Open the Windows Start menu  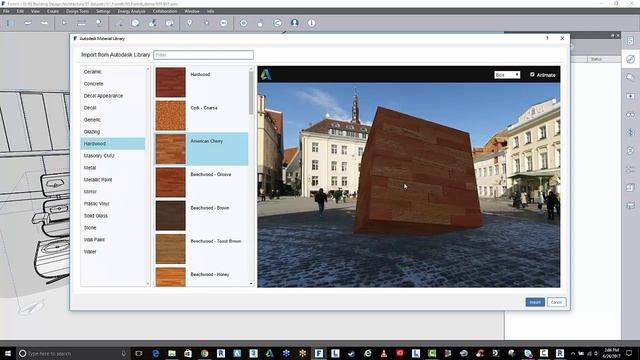pos(7,353)
